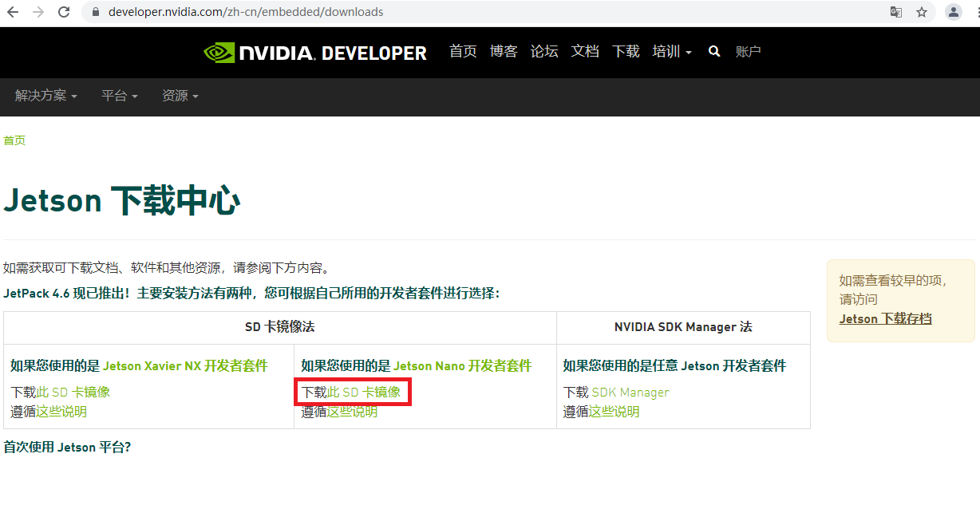Click the 首页 breadcrumb link

coord(14,140)
